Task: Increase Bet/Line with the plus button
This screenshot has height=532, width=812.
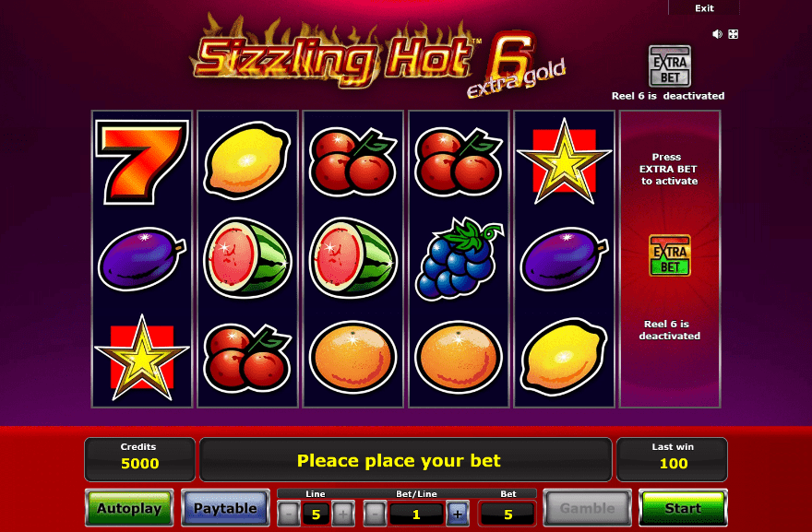Action: tap(458, 514)
